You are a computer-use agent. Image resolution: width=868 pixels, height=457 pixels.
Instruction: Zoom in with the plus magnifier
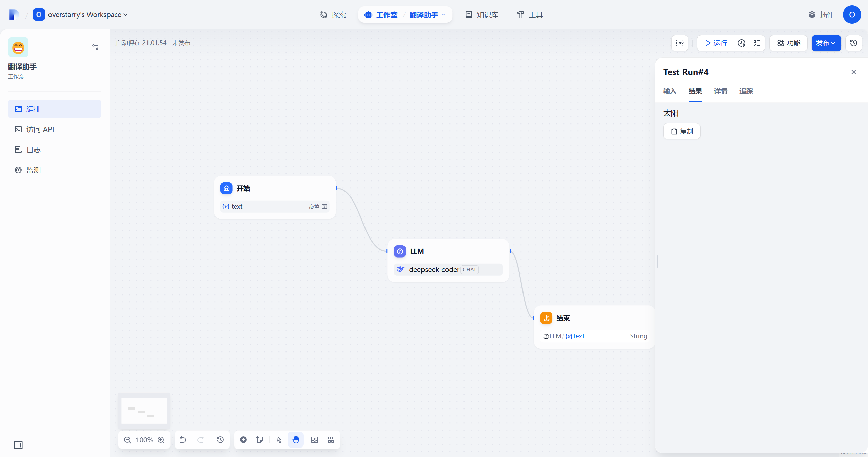(161, 440)
